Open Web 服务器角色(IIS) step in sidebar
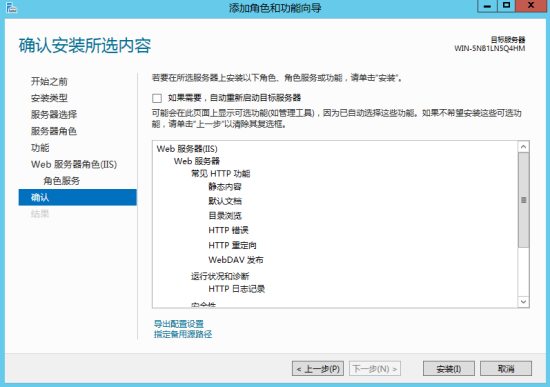Image resolution: width=550 pixels, height=387 pixels. point(74,164)
